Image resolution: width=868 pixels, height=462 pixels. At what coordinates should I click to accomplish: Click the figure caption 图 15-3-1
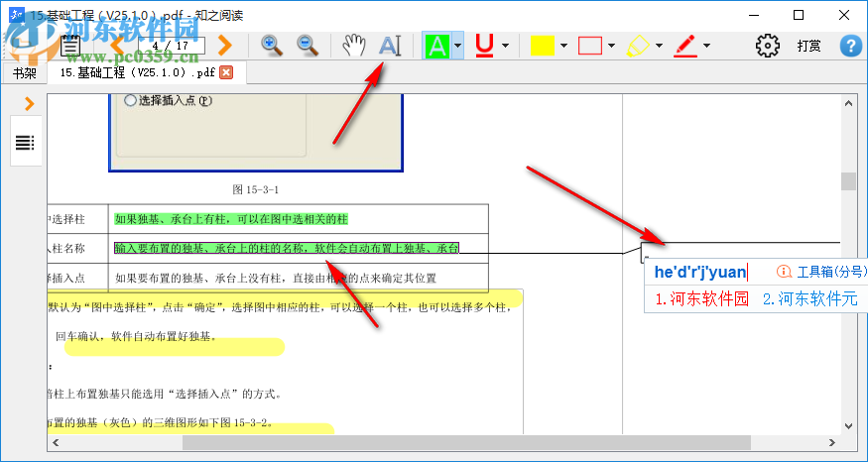pyautogui.click(x=256, y=189)
